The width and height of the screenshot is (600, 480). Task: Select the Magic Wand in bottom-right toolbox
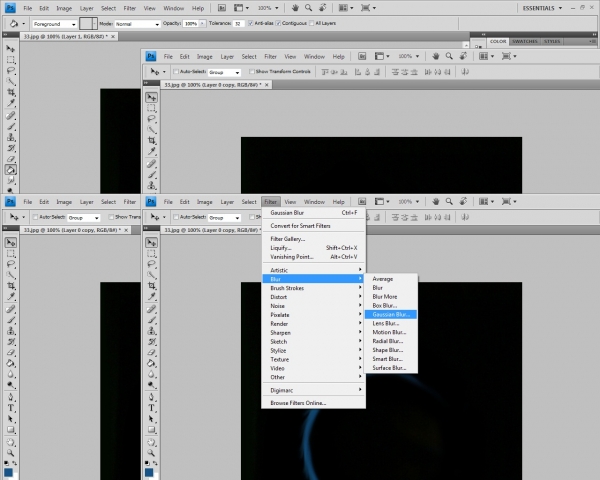click(x=152, y=275)
